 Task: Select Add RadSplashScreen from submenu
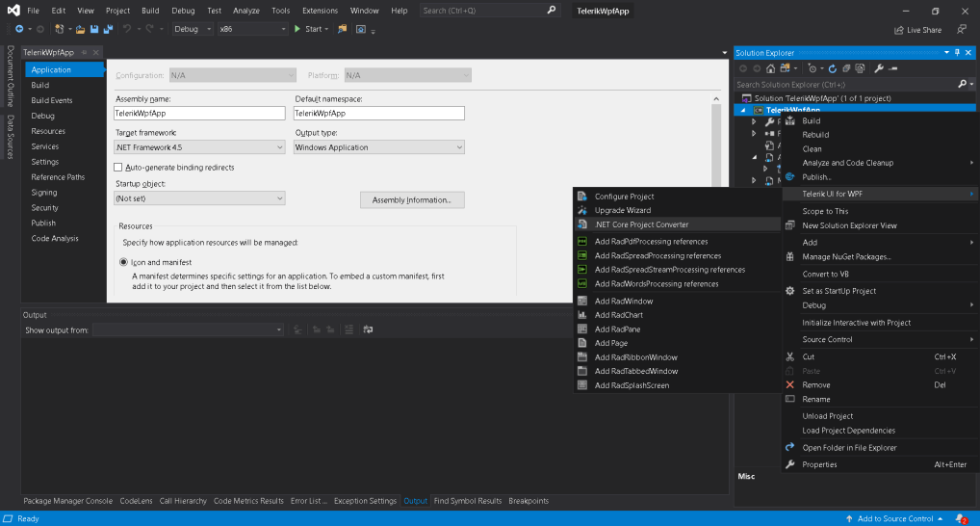tap(678, 385)
